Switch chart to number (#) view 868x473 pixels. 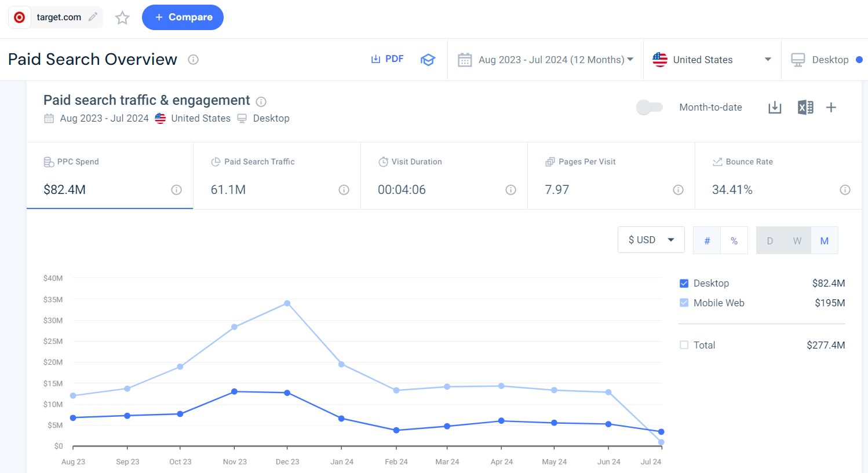point(707,240)
